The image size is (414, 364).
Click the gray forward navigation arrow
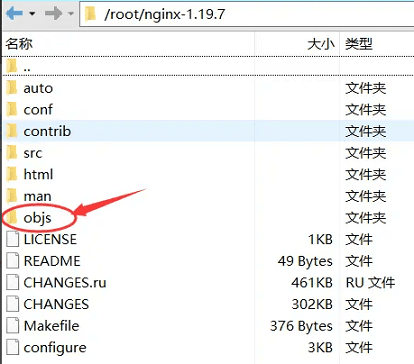click(53, 14)
